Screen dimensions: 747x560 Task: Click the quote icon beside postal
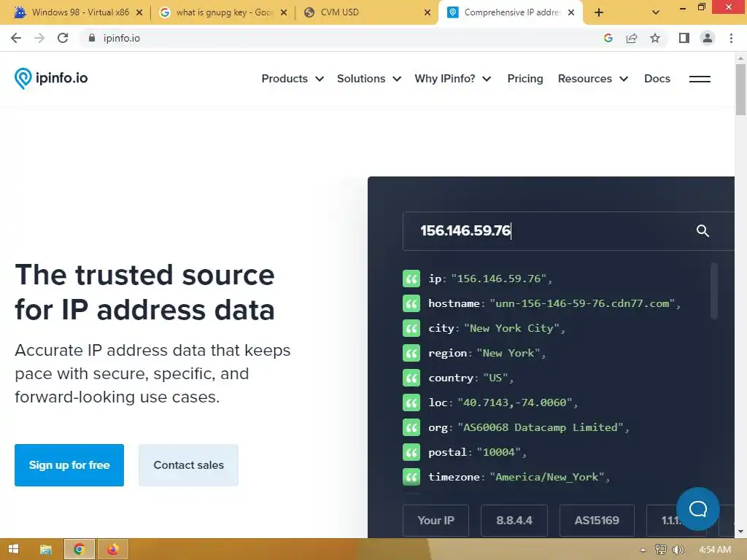point(411,452)
